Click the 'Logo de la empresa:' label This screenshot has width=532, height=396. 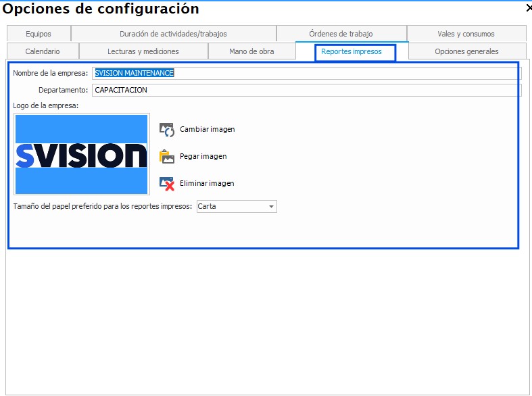[x=46, y=105]
